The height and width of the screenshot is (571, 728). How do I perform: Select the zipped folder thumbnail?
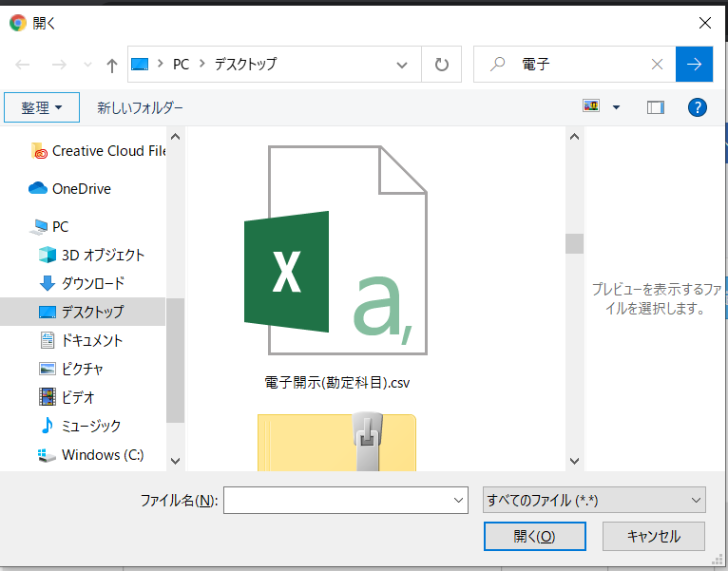coord(337,442)
